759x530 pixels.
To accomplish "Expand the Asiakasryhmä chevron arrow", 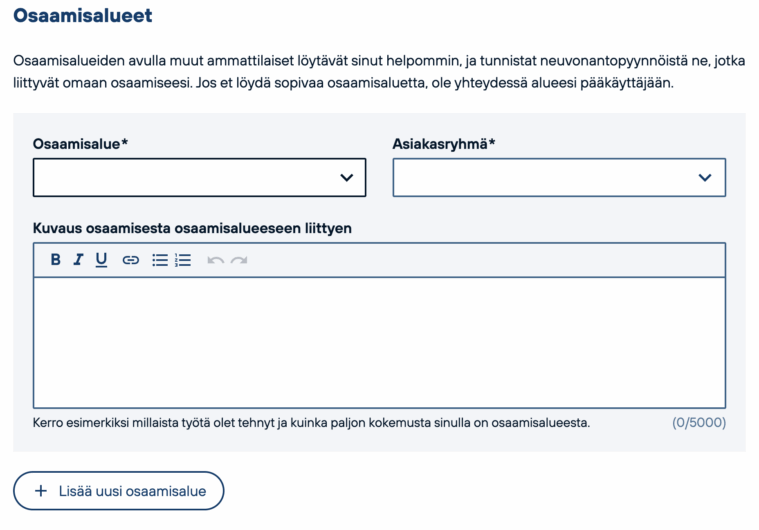I will point(705,178).
